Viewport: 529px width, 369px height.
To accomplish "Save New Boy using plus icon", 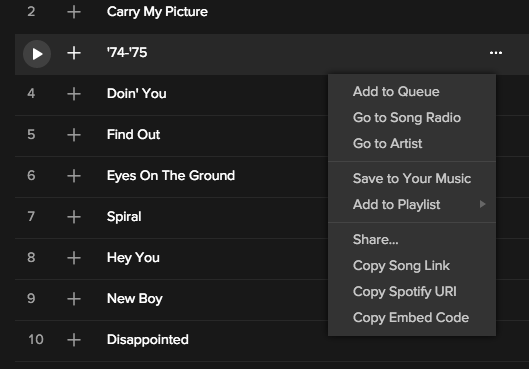I will tap(74, 299).
